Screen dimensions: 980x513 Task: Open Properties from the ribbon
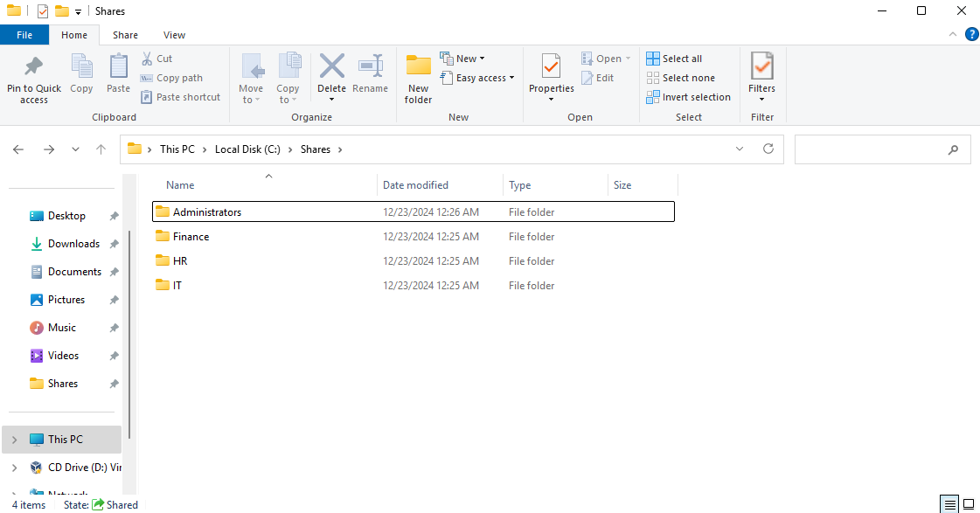coord(551,67)
